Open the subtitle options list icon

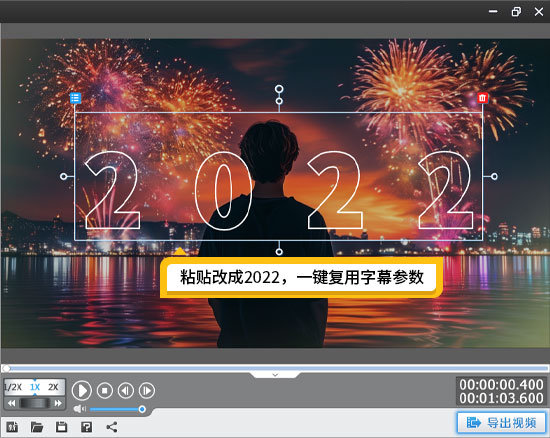75,98
